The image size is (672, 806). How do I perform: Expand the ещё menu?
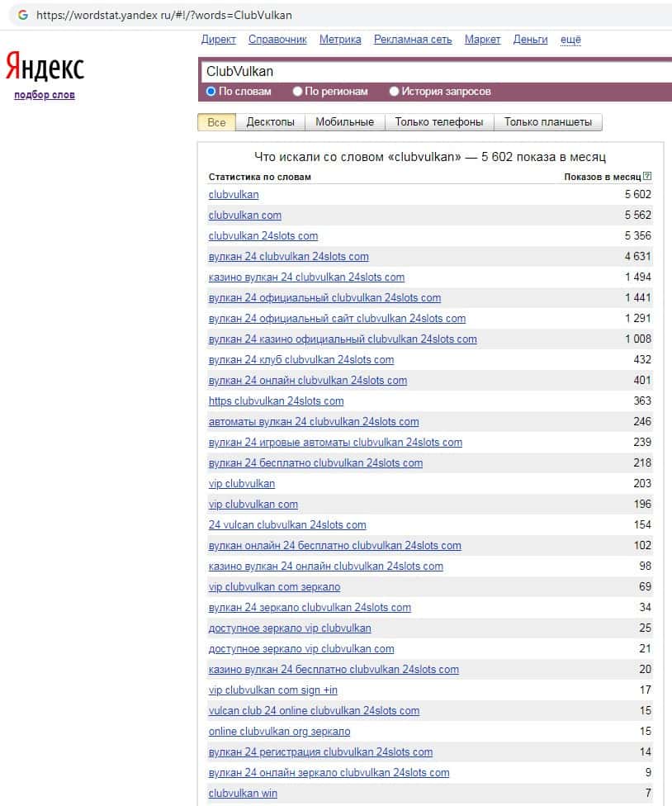(570, 40)
